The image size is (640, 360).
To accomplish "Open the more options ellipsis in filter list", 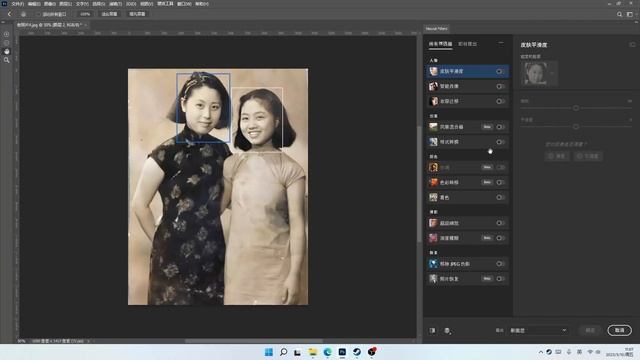I will pos(501,43).
